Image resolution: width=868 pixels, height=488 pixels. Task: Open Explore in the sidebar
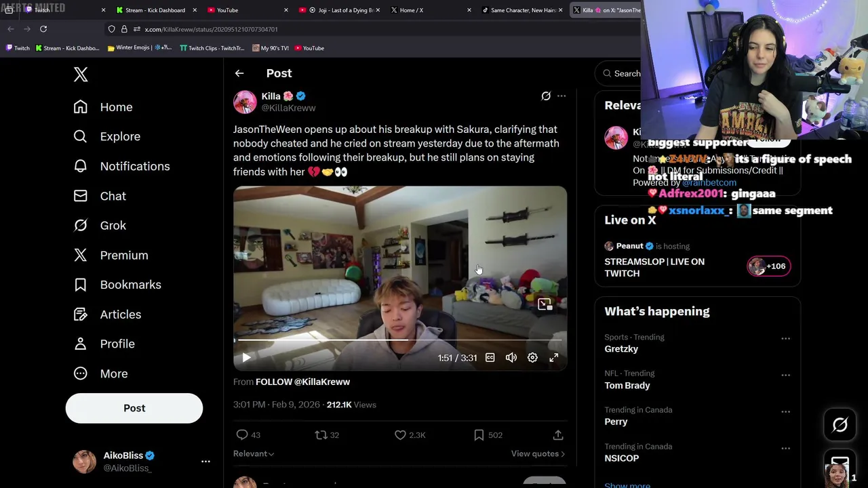[x=107, y=136]
